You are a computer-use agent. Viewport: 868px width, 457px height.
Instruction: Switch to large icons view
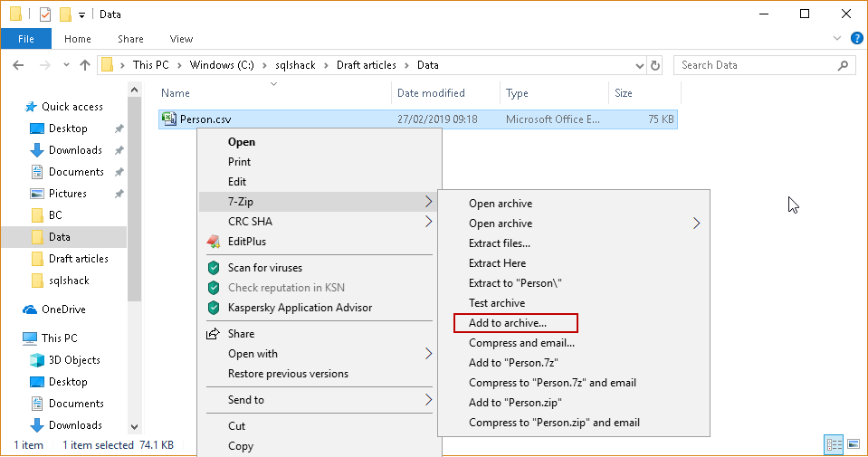coord(852,445)
